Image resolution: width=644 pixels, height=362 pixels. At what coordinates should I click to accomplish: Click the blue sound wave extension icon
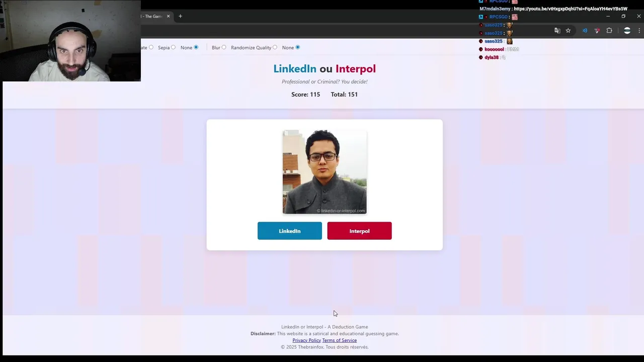click(585, 31)
